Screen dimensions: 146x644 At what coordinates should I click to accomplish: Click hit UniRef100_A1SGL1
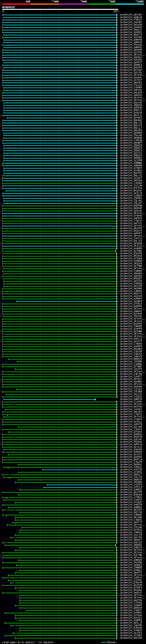[x=131, y=422]
